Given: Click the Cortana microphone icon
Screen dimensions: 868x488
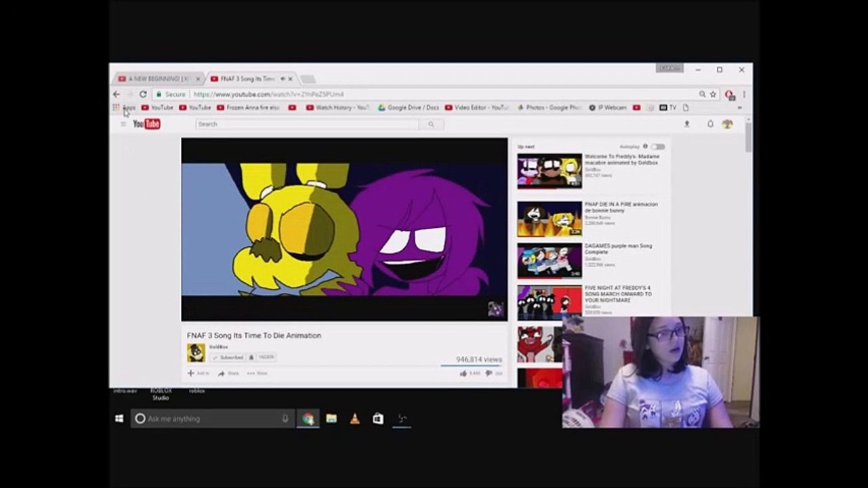Looking at the screenshot, I should point(285,419).
